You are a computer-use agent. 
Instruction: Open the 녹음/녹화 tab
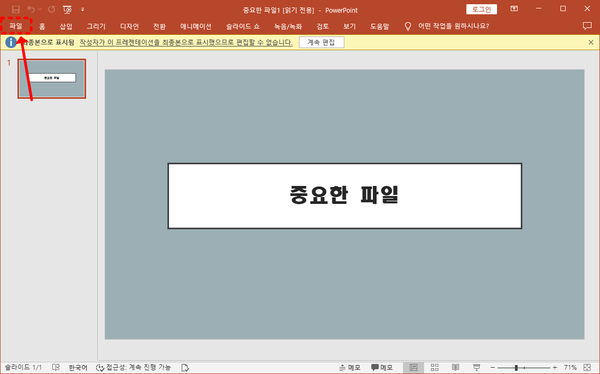[x=288, y=26]
